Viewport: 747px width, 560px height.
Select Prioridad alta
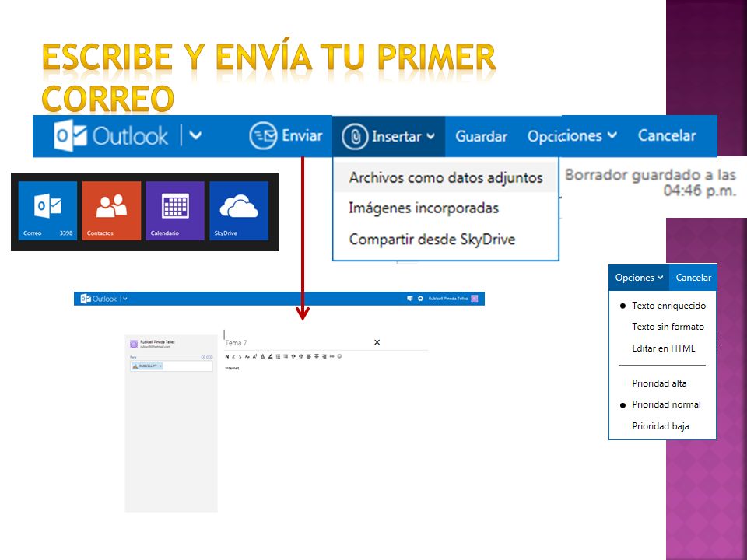pyautogui.click(x=659, y=383)
